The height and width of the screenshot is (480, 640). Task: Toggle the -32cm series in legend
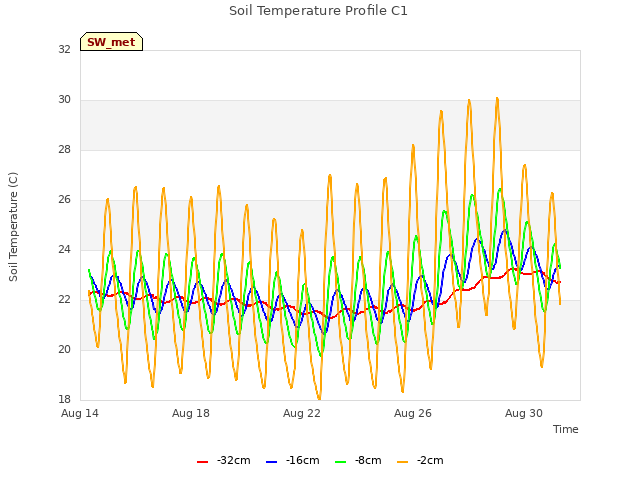[x=224, y=460]
